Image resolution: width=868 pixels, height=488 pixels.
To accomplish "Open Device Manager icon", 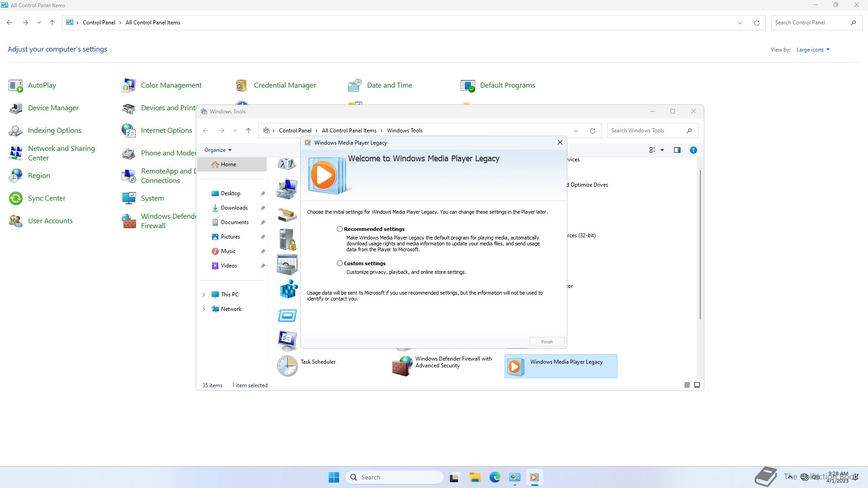I will (16, 108).
